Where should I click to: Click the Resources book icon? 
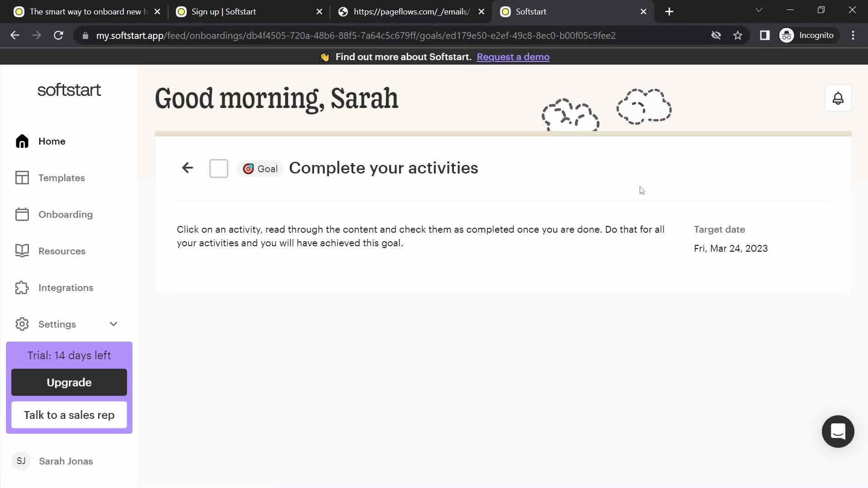click(22, 251)
